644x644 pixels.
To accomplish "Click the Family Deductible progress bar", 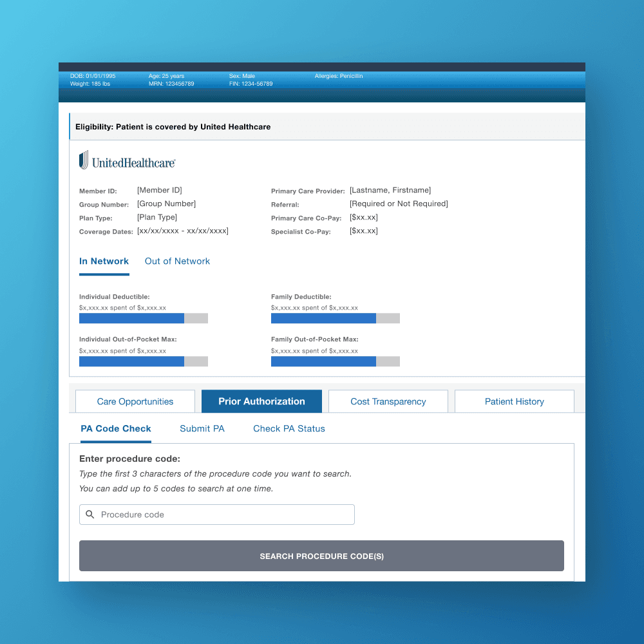I will pyautogui.click(x=335, y=318).
